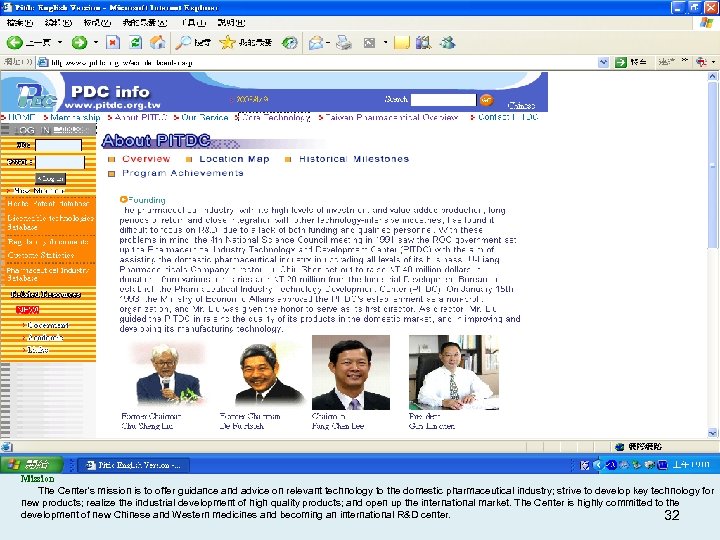This screenshot has height=540, width=720.
Task: Open the About PITDC nav link
Action: (141, 118)
